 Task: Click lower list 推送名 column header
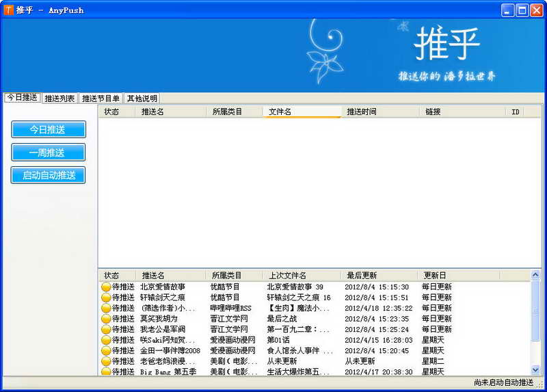tap(171, 276)
